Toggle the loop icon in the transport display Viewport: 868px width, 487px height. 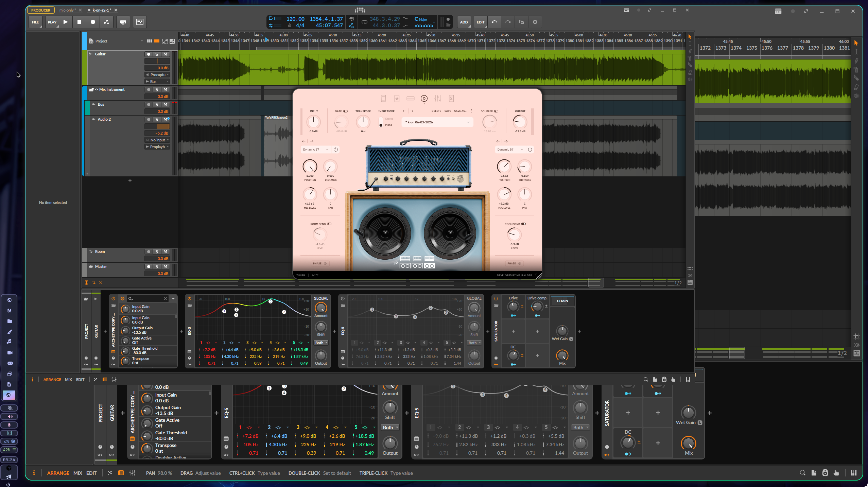[364, 22]
